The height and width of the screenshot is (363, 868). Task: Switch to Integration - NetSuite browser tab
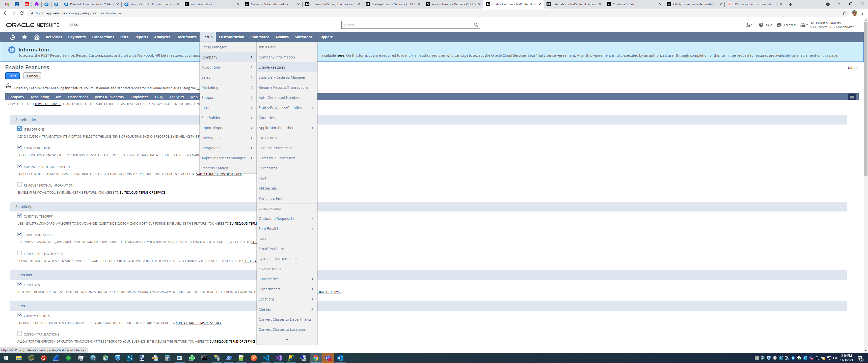pyautogui.click(x=574, y=4)
